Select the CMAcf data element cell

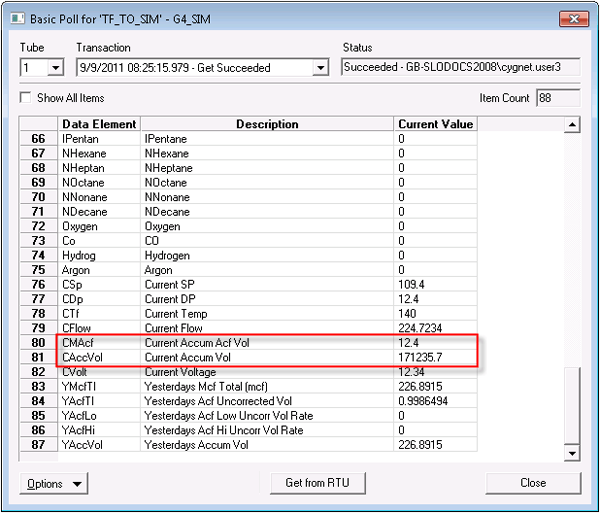click(x=99, y=342)
